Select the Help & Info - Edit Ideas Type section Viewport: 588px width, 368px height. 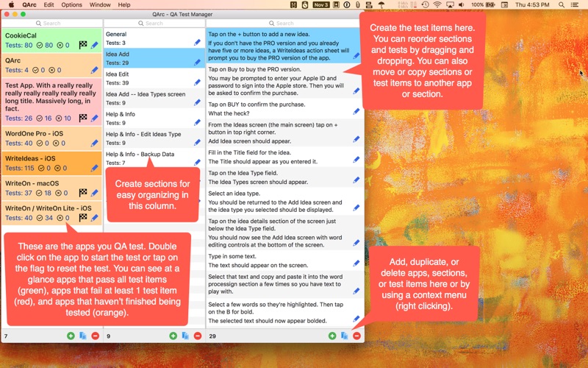154,138
